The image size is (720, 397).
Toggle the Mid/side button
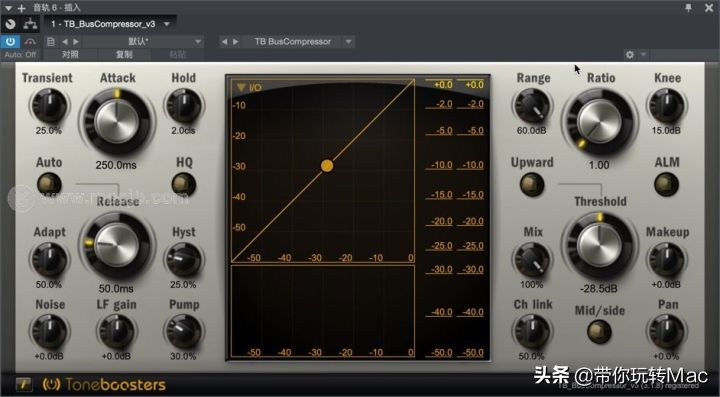[599, 331]
